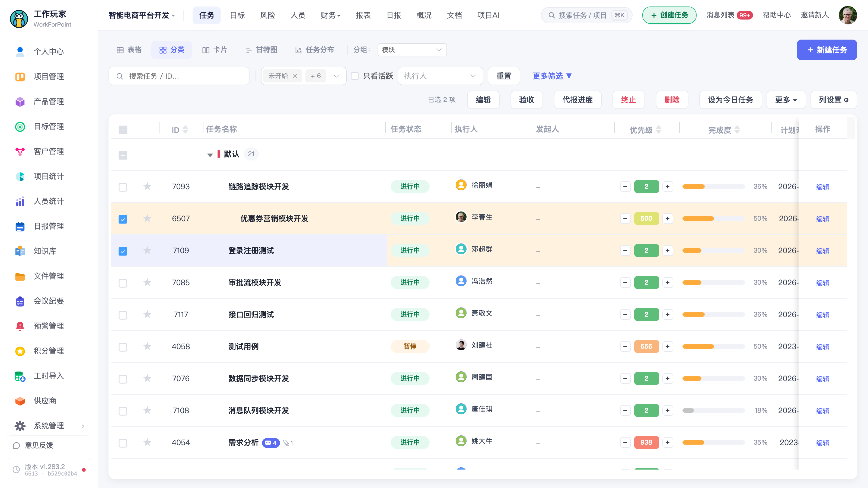Toggle the 只看活跃 checkbox
This screenshot has width=868, height=488.
pyautogui.click(x=355, y=76)
